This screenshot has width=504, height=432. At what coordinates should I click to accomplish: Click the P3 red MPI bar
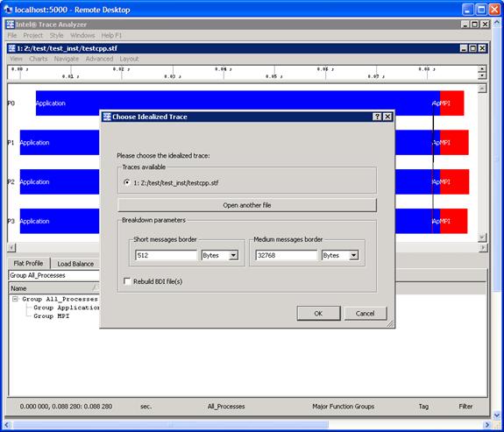click(453, 221)
